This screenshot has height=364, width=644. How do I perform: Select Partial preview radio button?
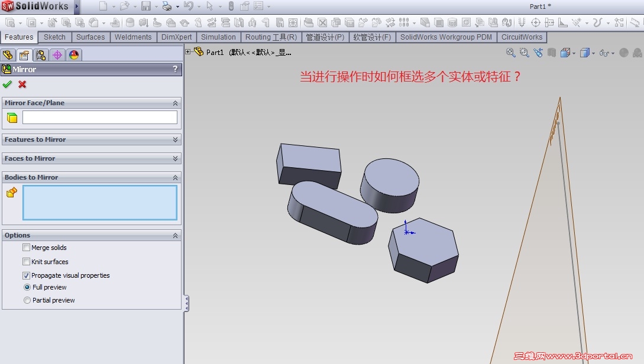pyautogui.click(x=27, y=300)
